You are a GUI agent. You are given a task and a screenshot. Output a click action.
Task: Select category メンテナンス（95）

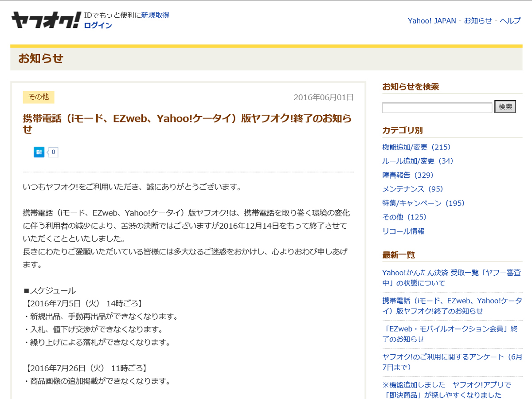point(413,189)
